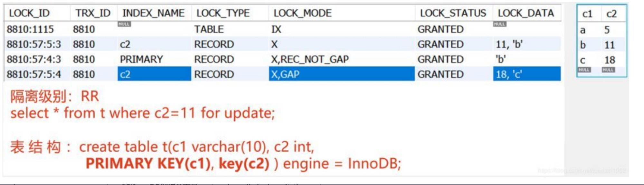
Task: Select lock row 8810:57:5:3
Action: click(282, 44)
